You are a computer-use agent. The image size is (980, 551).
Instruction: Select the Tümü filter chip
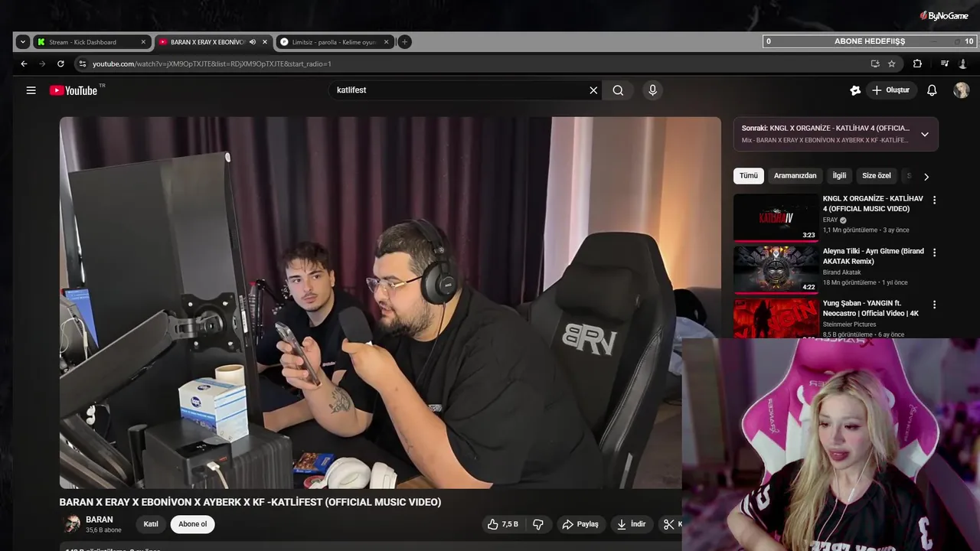pyautogui.click(x=749, y=176)
